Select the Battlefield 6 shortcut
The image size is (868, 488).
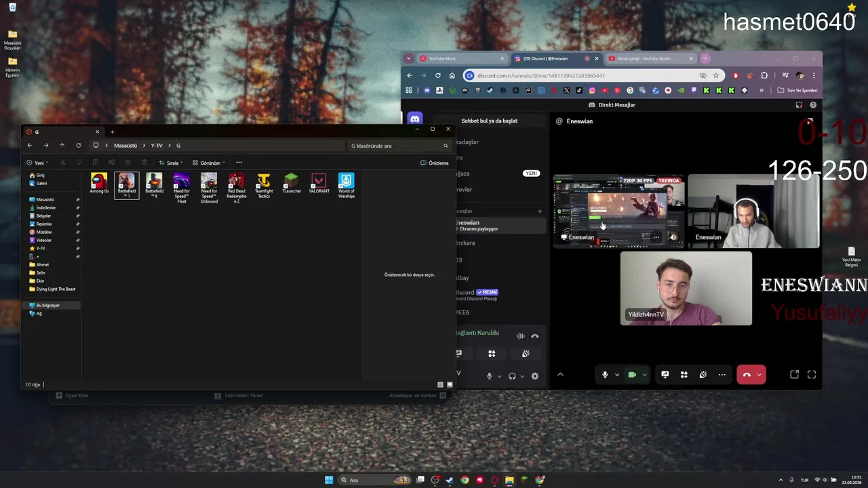(154, 186)
